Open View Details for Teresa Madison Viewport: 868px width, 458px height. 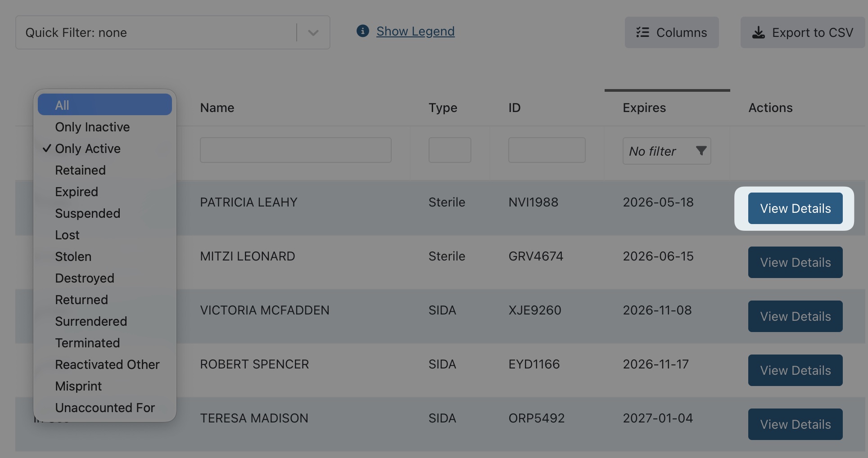point(795,424)
